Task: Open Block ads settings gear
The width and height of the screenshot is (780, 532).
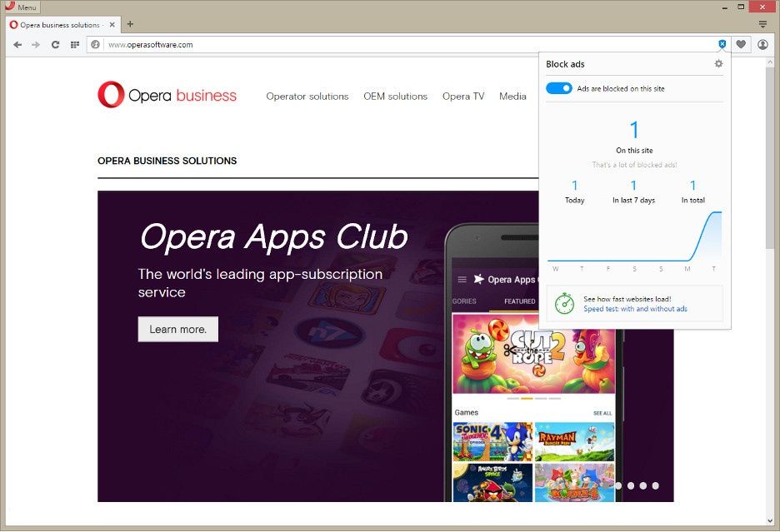Action: 718,63
